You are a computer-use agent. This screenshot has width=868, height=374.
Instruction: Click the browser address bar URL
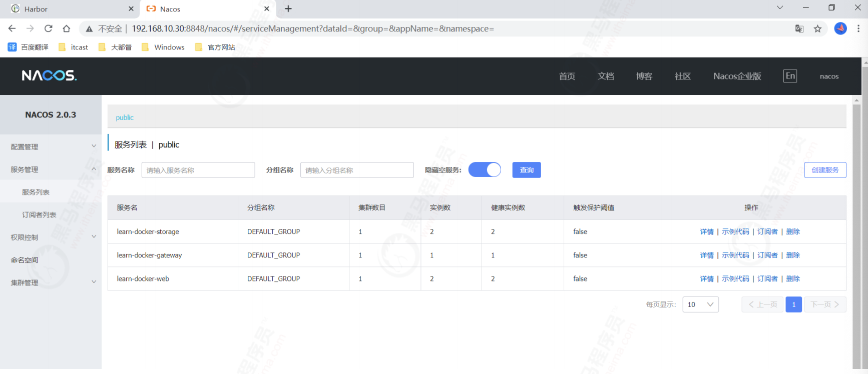[x=313, y=28]
